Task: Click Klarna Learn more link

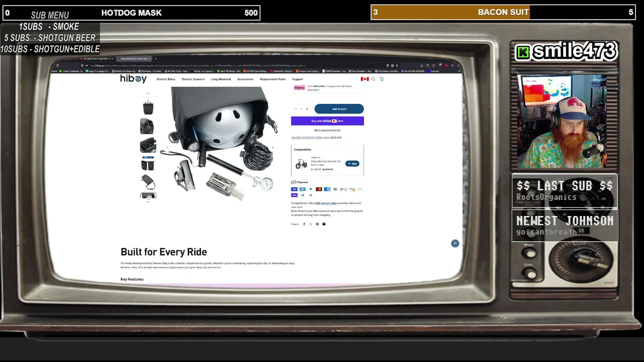Action: click(x=313, y=90)
